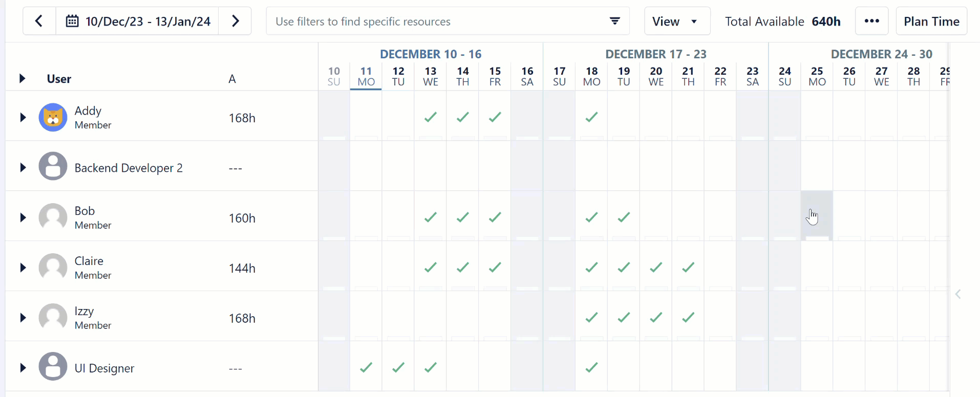The width and height of the screenshot is (980, 397).
Task: Expand Backend Developer 2's row
Action: (22, 166)
